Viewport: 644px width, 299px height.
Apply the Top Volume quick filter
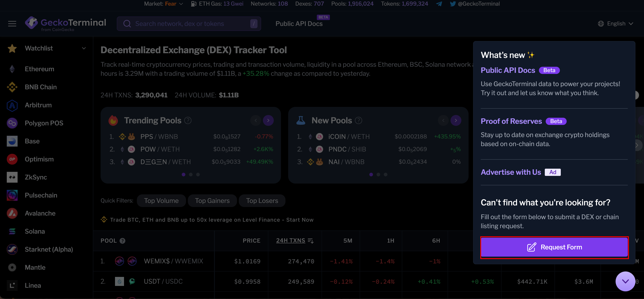click(161, 201)
